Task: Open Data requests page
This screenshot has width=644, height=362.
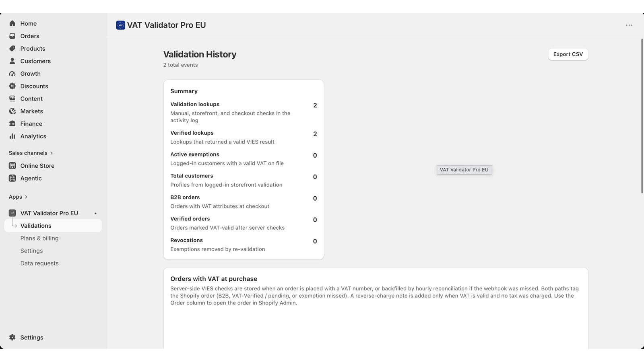Action: [x=39, y=263]
